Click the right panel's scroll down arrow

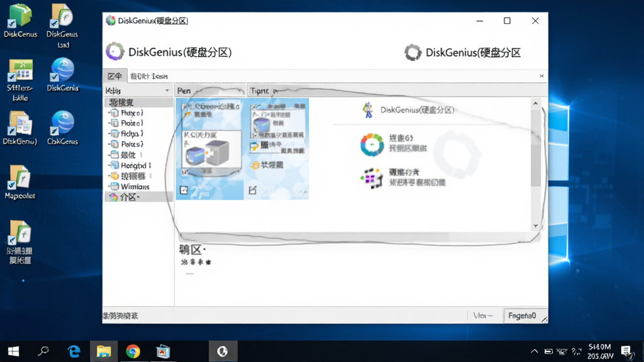tap(535, 226)
